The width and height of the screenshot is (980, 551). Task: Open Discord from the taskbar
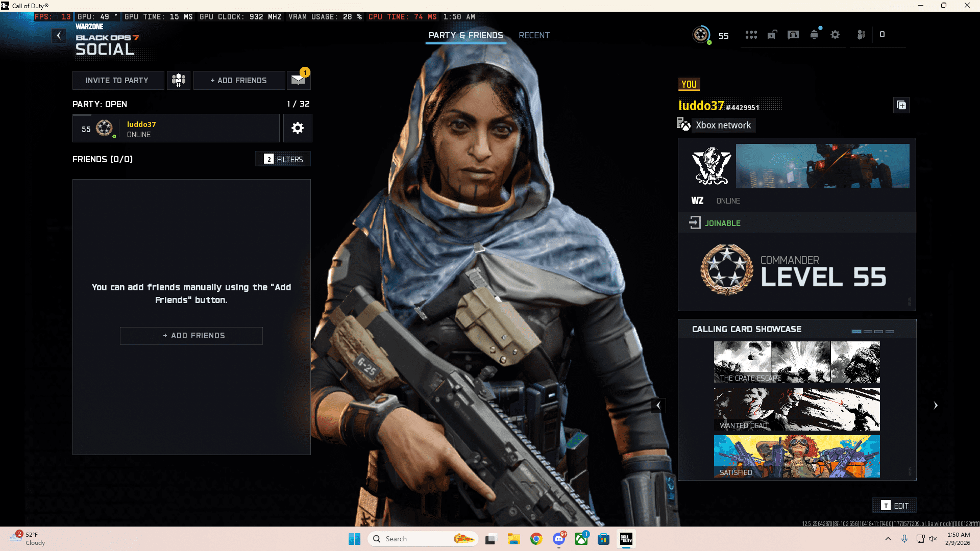pos(559,539)
